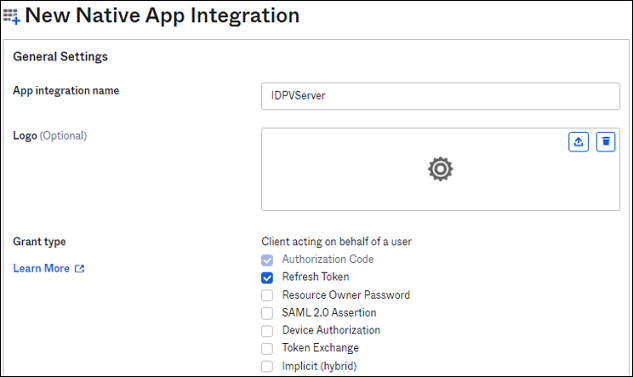The width and height of the screenshot is (633, 377).
Task: Check the SAML 2.0 Assertion checkbox
Action: click(267, 313)
